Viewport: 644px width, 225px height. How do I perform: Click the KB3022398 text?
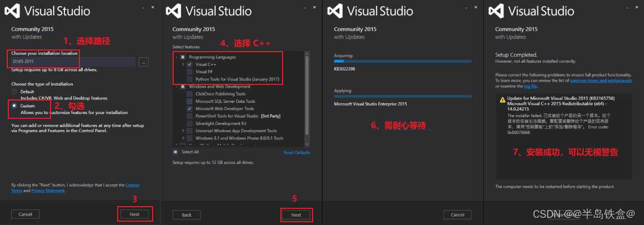[345, 69]
